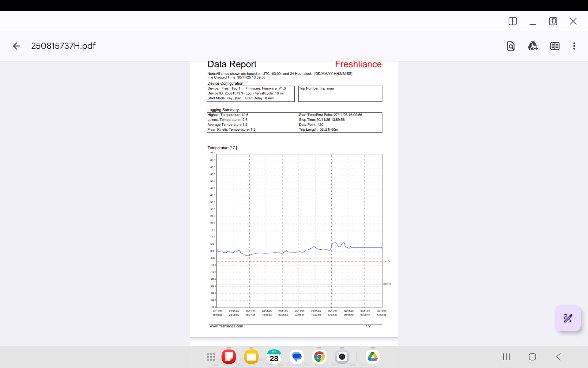Go back using the arrow icon

click(x=17, y=46)
